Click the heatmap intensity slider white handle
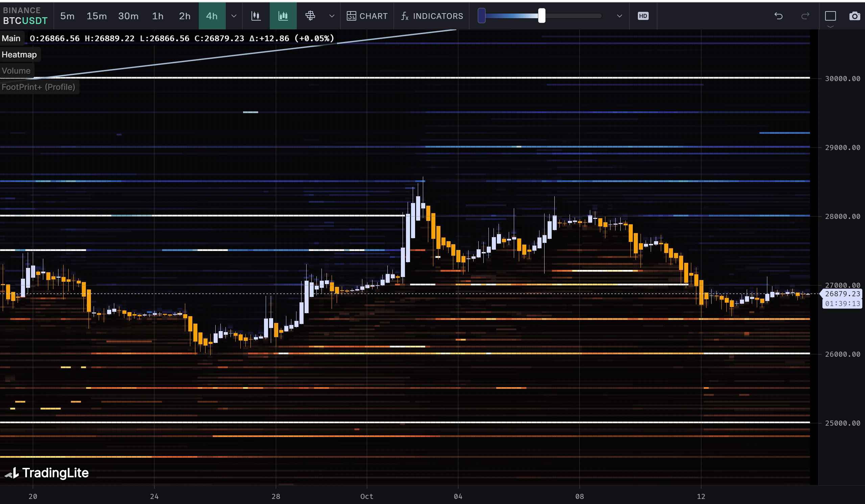The image size is (865, 504). pos(541,16)
